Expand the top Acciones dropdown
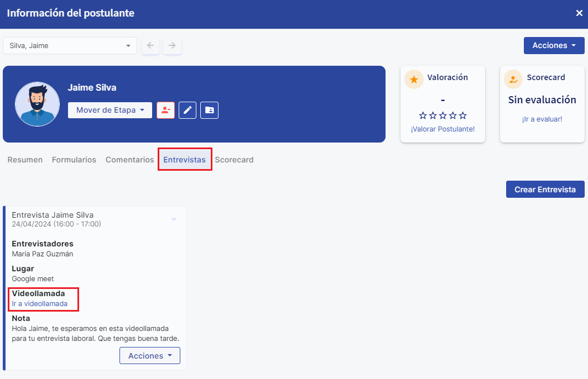The height and width of the screenshot is (379, 588). 554,45
